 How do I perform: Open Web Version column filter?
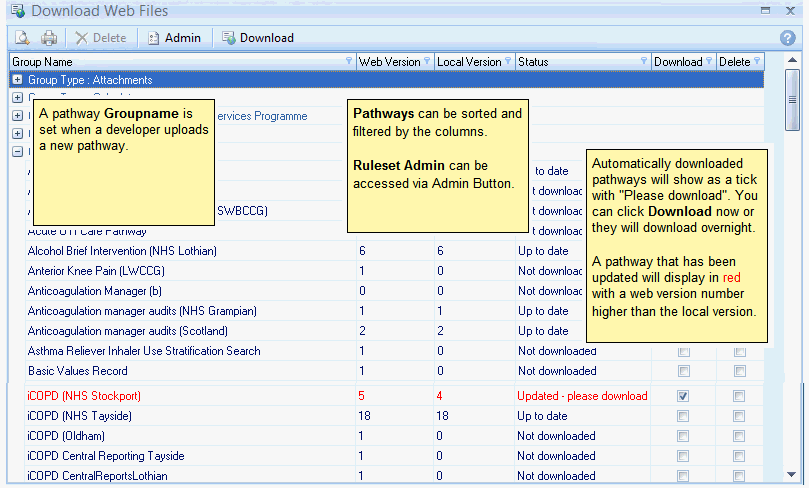tap(427, 62)
